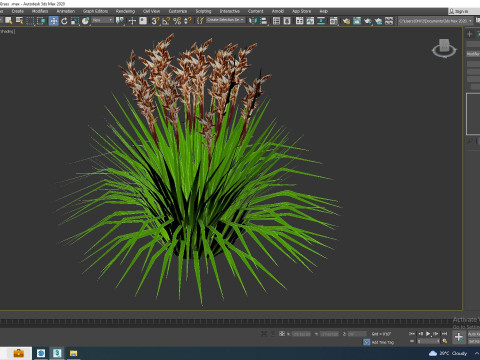Viewport: 480px width, 360px height.
Task: Toggle Absolute/Offset transform mode icon
Action: pos(282,333)
